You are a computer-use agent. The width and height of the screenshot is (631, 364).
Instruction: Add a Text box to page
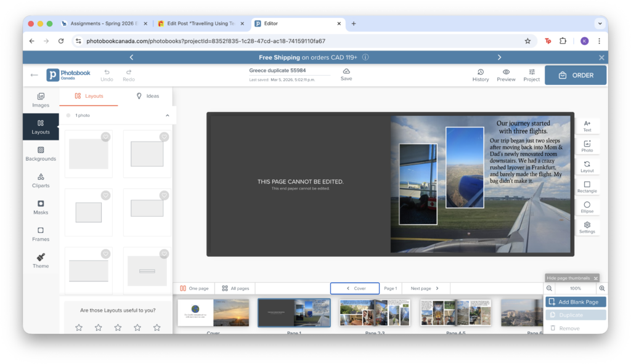[587, 126]
